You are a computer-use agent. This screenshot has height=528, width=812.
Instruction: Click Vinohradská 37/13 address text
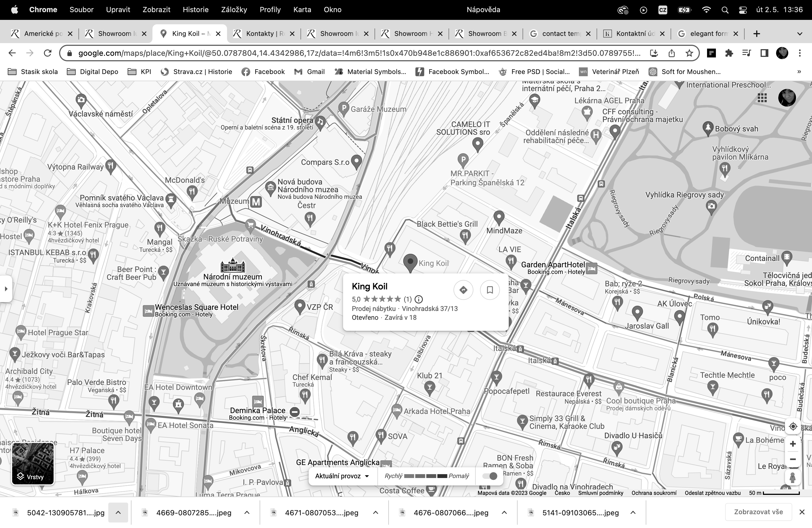click(x=429, y=308)
